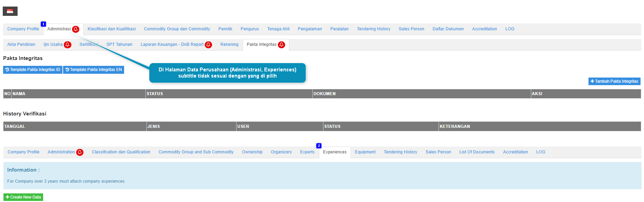
Task: Open the Equipment tab
Action: click(365, 152)
